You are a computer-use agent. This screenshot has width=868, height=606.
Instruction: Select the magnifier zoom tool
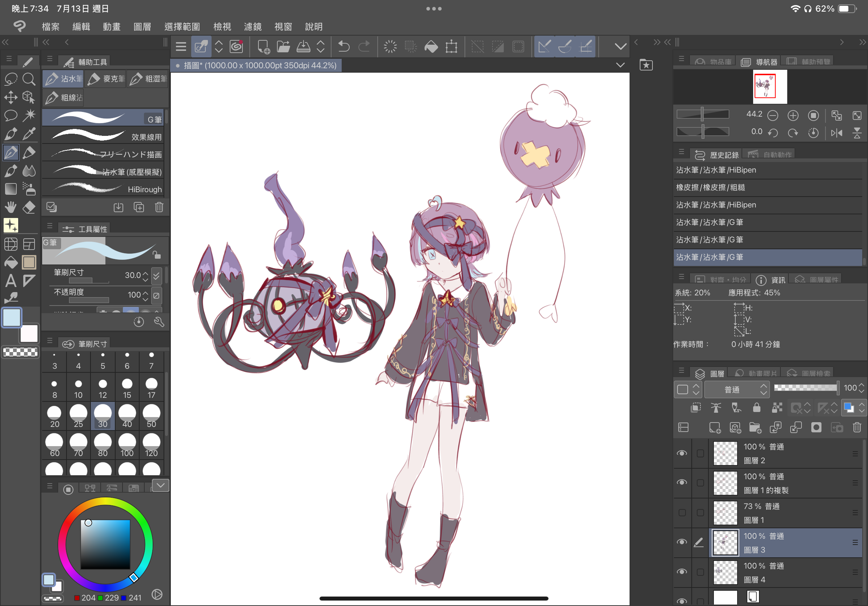tap(29, 79)
